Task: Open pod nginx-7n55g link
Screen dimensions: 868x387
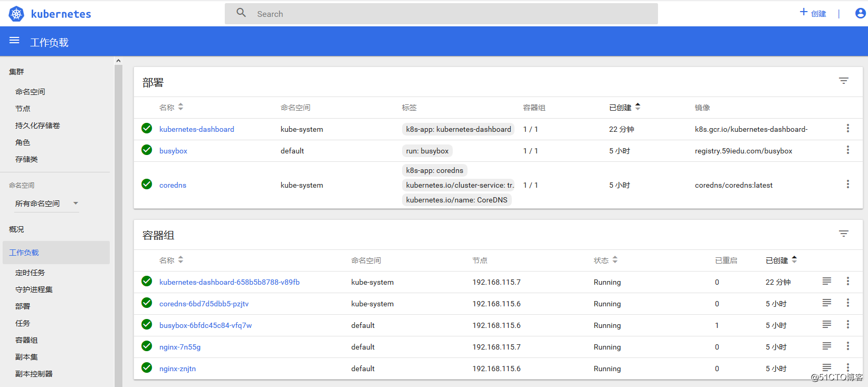Action: pos(180,347)
